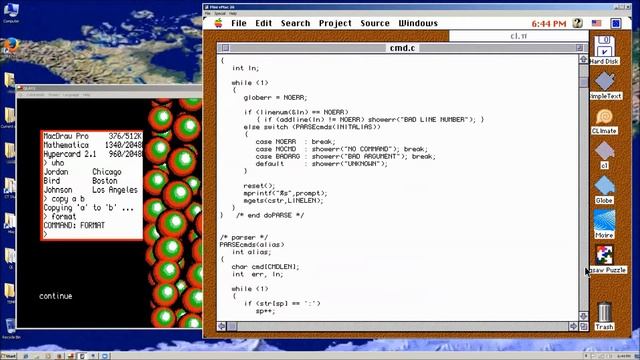The image size is (640, 360).
Task: Click the down scroll arrow of cmd.c window
Action: 583,316
